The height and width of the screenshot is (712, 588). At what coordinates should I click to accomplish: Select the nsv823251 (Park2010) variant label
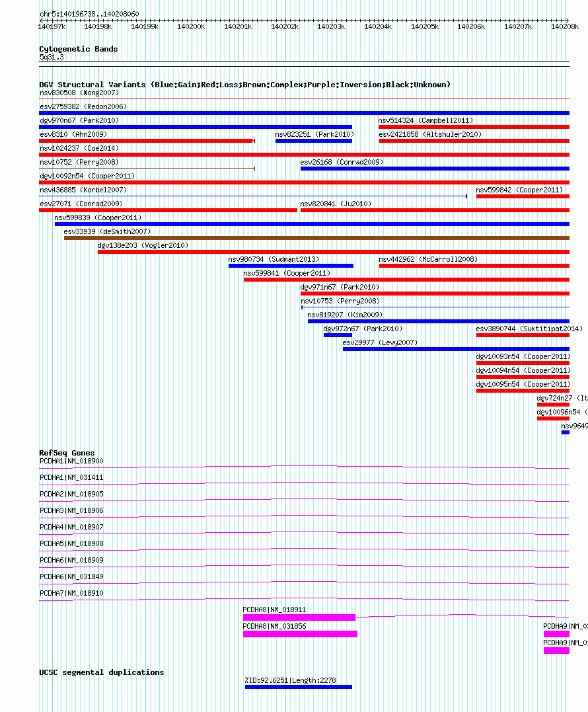(314, 134)
